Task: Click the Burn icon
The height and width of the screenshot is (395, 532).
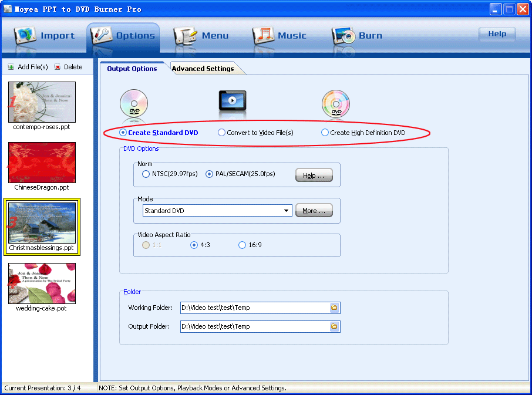Action: tap(358, 35)
